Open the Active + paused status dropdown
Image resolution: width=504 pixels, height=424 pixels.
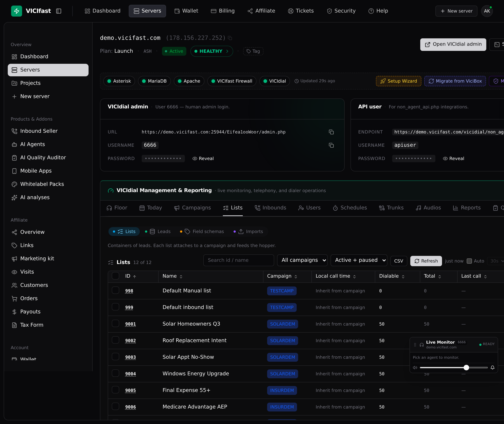359,260
